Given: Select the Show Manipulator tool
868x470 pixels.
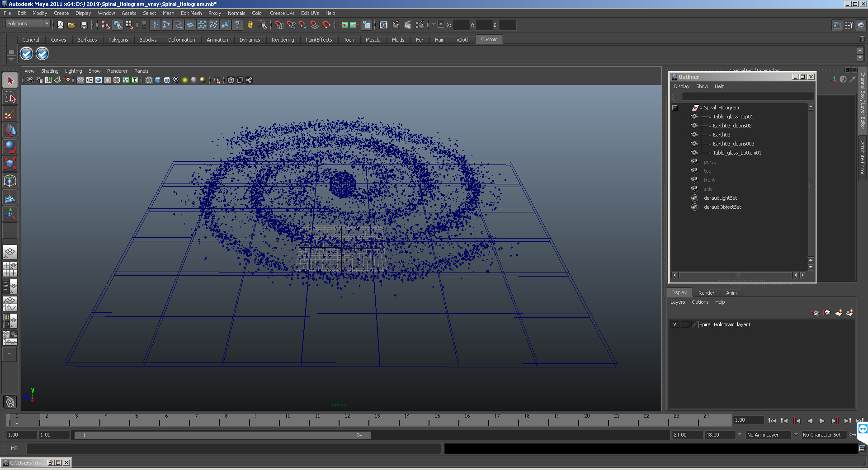Looking at the screenshot, I should pos(10,213).
